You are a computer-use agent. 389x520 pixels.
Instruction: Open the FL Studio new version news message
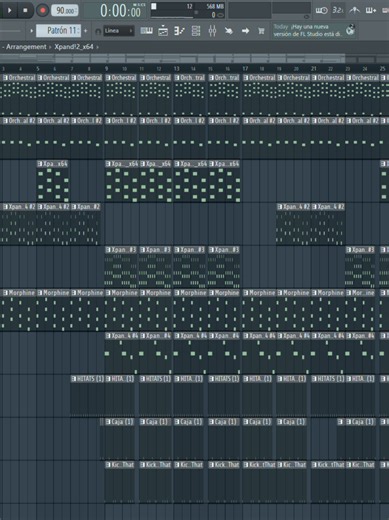click(x=307, y=30)
